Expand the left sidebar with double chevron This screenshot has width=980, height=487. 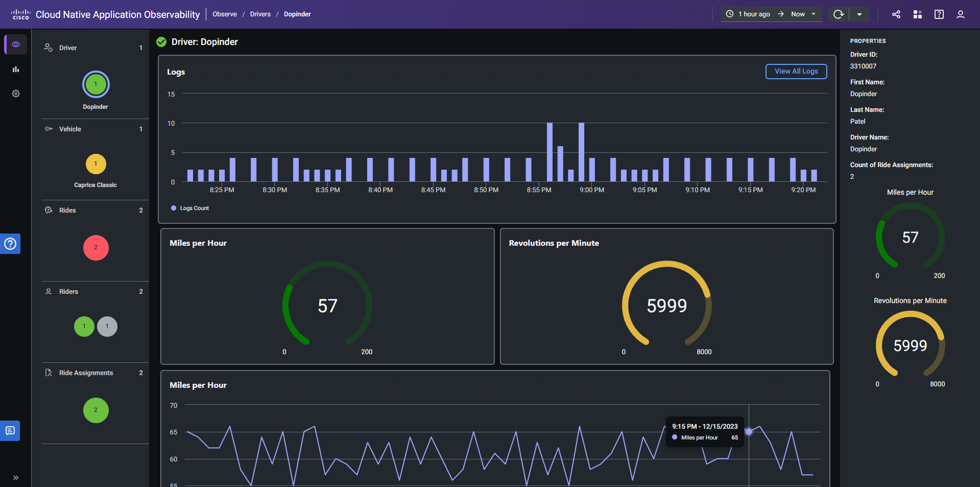tap(16, 478)
